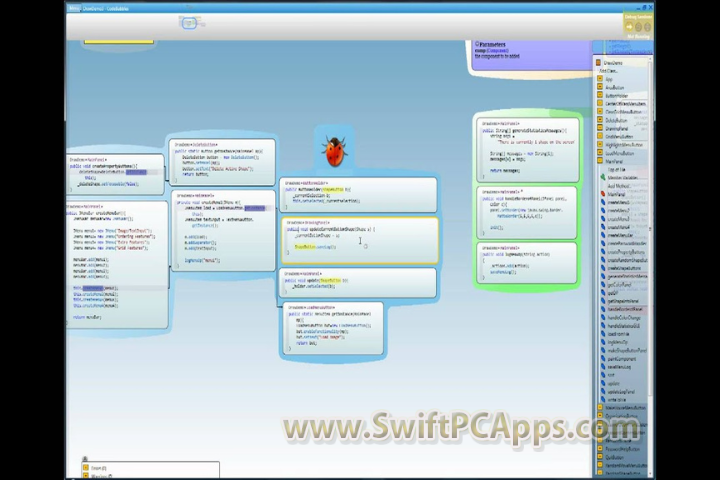Expand the App class node
This screenshot has height=480, width=720.
coord(600,79)
